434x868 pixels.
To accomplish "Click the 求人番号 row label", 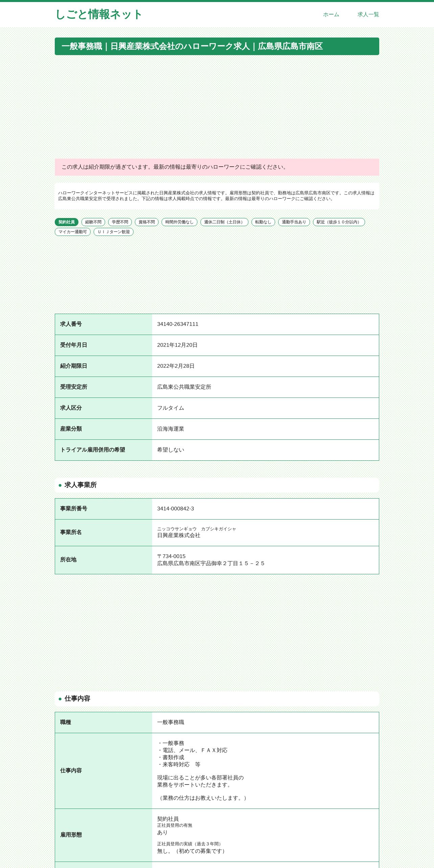I will 71,324.
